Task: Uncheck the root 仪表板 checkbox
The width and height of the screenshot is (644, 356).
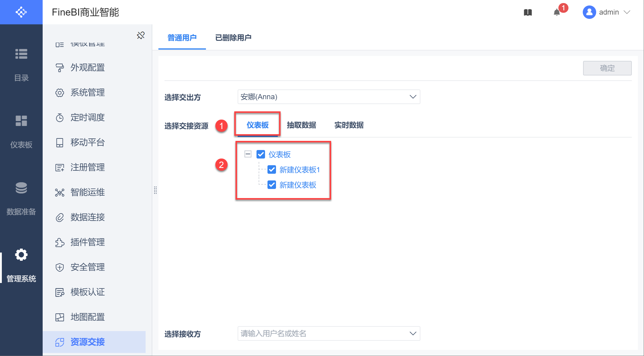Action: (261, 154)
